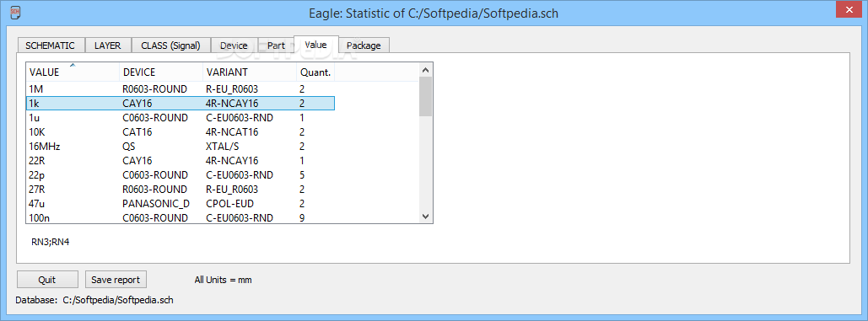Select the Value tab
The image size is (868, 321).
pos(315,44)
